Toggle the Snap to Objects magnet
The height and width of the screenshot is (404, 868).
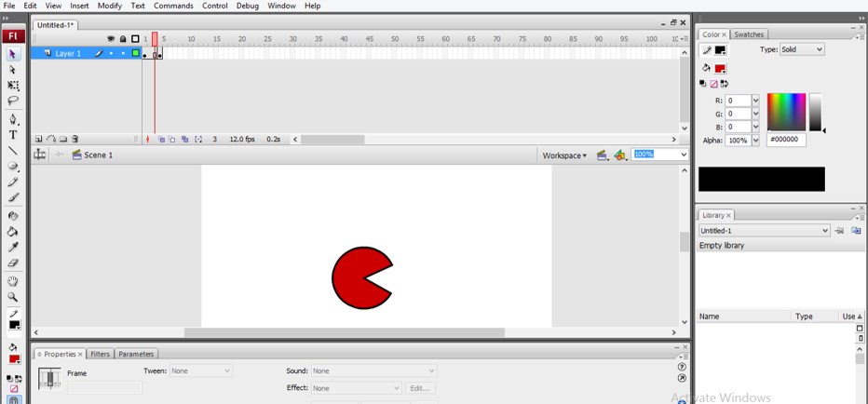point(13,399)
